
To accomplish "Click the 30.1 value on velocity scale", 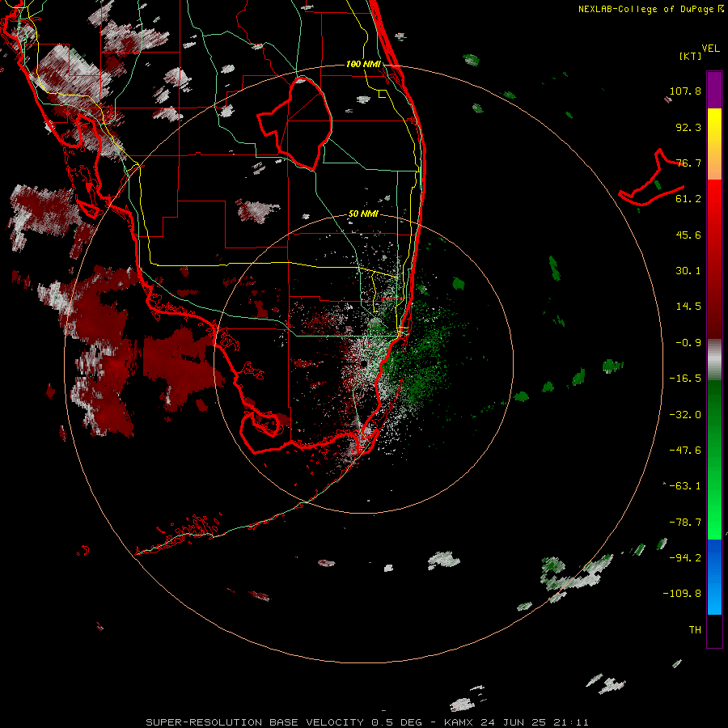I will [x=688, y=271].
